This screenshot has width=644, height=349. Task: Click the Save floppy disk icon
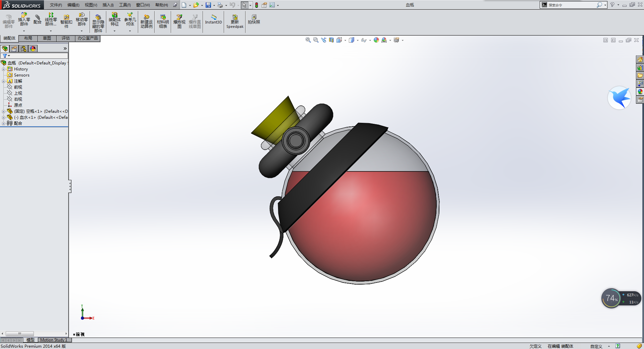tap(208, 5)
